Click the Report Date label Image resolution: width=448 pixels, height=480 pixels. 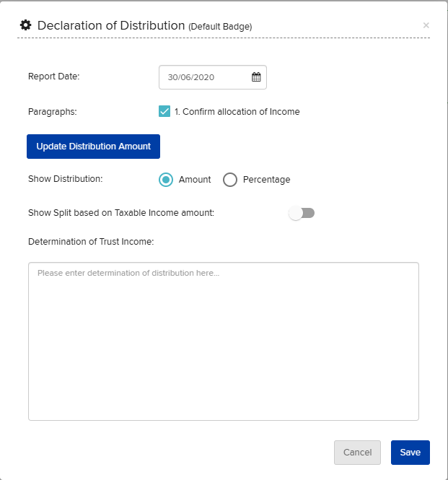tap(53, 77)
